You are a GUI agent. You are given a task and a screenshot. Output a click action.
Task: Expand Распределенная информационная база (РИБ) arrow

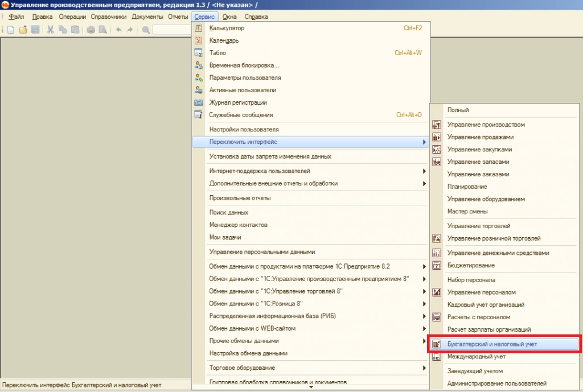[x=424, y=316]
